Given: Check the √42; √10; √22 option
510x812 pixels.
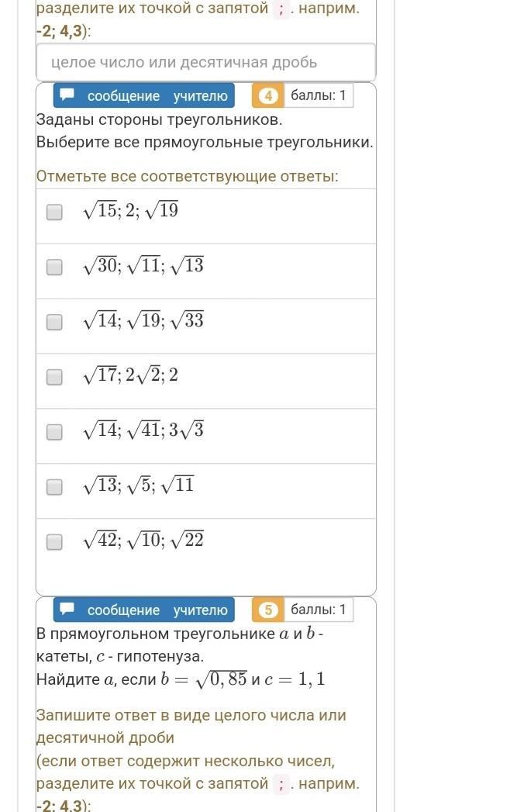Looking at the screenshot, I should point(54,541).
